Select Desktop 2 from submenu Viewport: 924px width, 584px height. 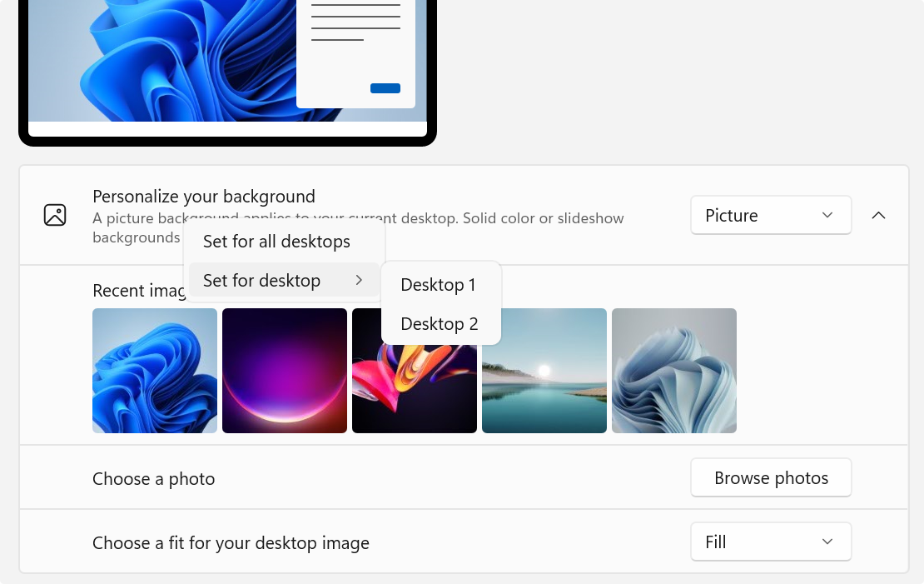point(439,323)
